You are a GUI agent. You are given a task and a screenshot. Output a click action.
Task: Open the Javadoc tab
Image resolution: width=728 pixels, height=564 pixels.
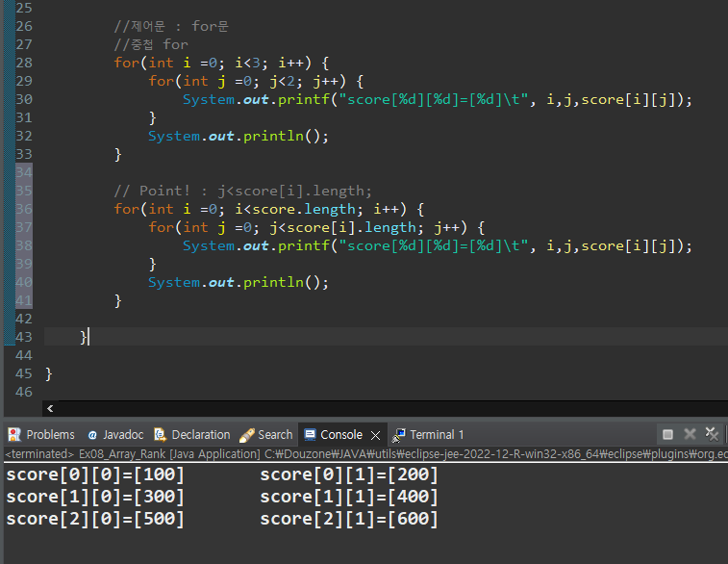point(115,434)
